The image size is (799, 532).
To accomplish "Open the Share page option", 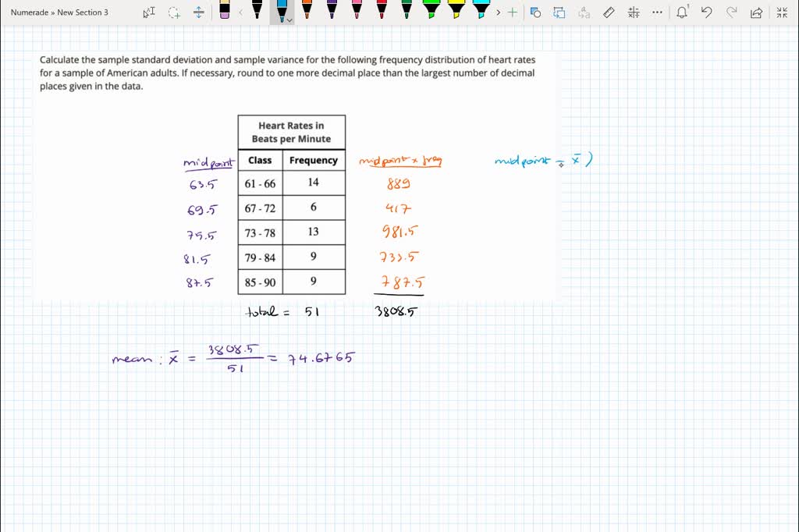I will [756, 12].
